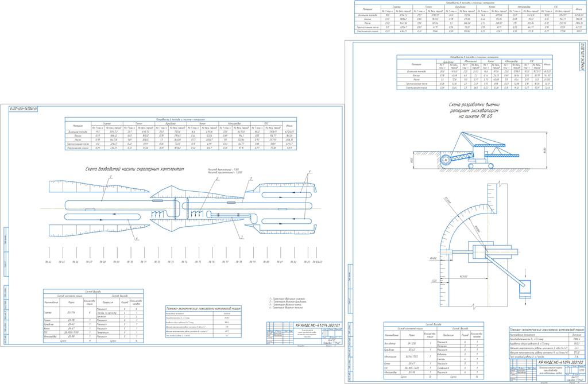Click "Состав бригады" table header on the excavator sheet
Screen dimensions: 588x384
pyautogui.click(x=434, y=324)
